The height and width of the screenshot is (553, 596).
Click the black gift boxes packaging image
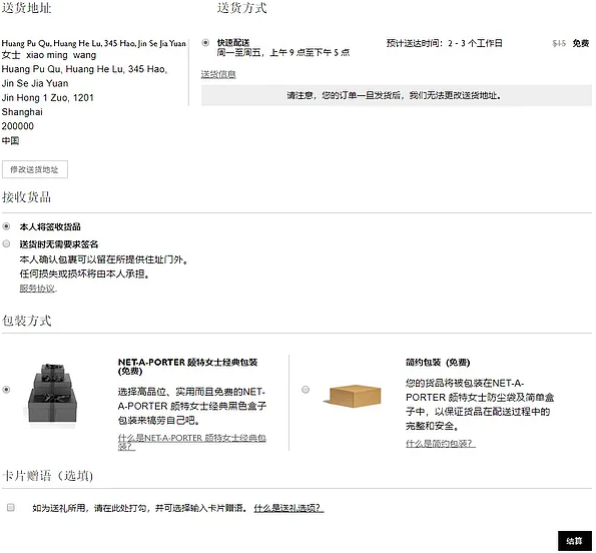point(52,393)
